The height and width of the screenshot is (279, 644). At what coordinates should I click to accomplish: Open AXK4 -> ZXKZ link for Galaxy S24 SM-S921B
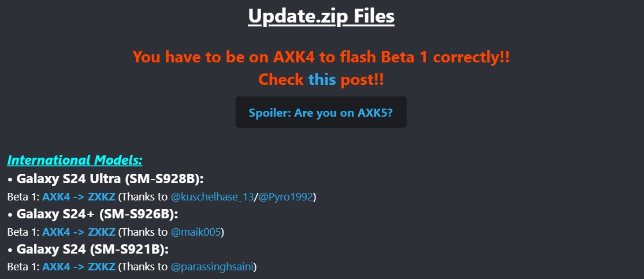(79, 267)
